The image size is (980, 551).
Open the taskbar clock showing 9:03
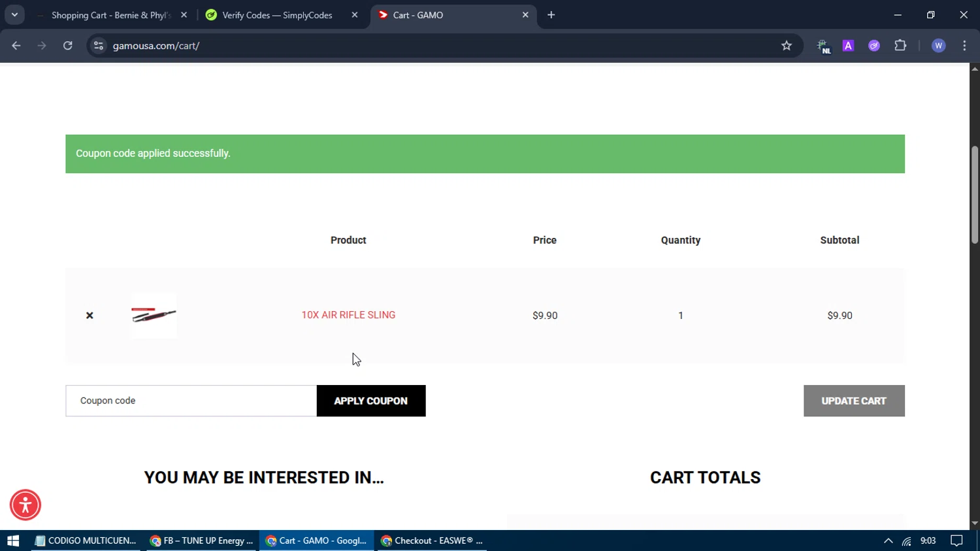click(928, 541)
